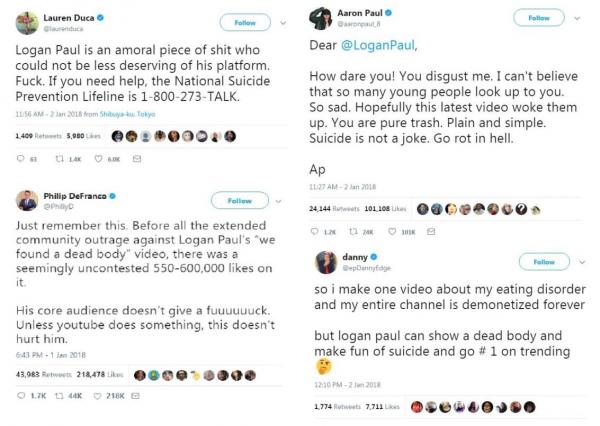
Task: Retweet Lauren Duca's tweet
Action: pyautogui.click(x=56, y=158)
